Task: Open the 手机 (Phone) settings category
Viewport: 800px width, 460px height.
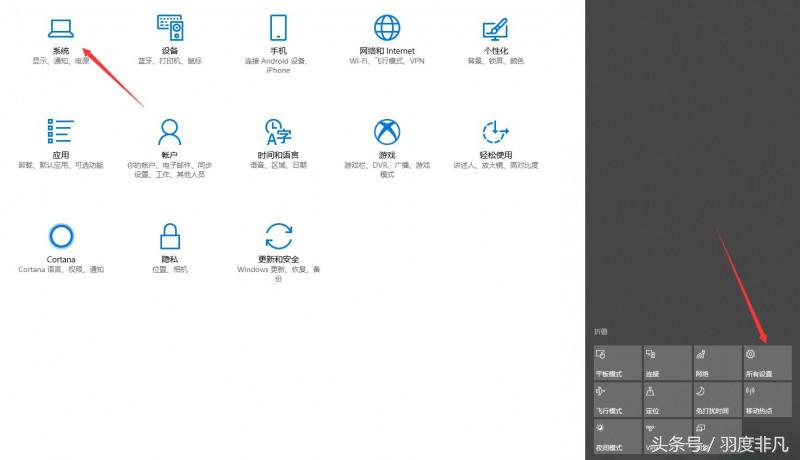Action: tap(278, 44)
